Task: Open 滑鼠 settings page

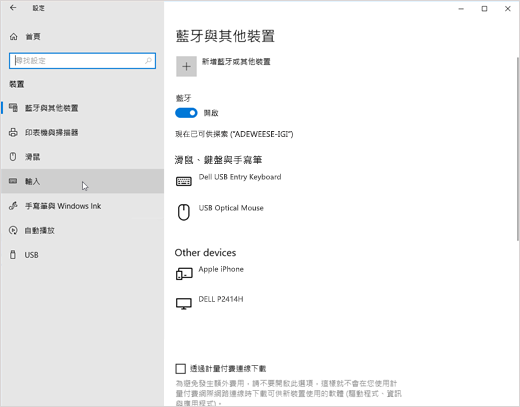Action: [82, 157]
